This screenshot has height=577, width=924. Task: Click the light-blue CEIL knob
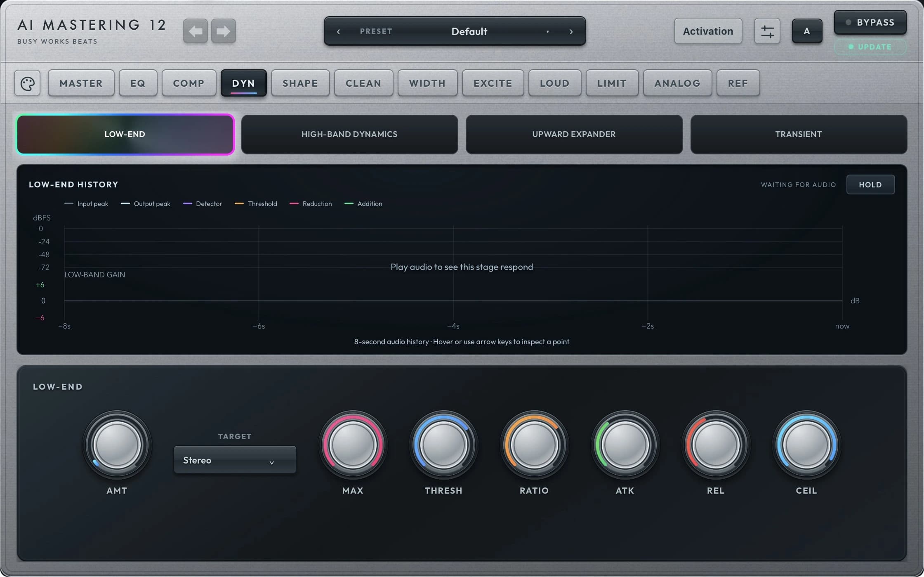click(x=806, y=445)
